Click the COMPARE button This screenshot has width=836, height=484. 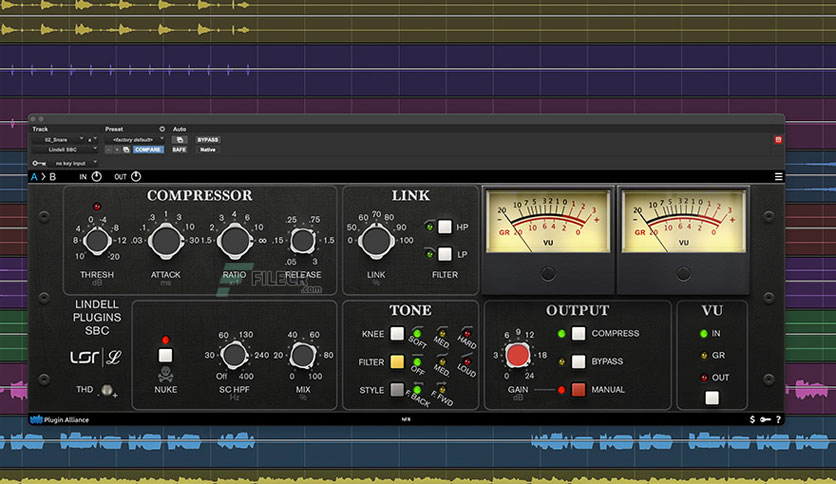point(148,150)
